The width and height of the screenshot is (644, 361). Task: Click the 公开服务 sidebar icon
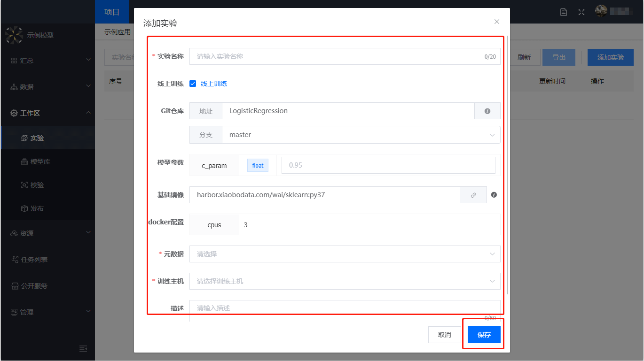click(x=14, y=286)
